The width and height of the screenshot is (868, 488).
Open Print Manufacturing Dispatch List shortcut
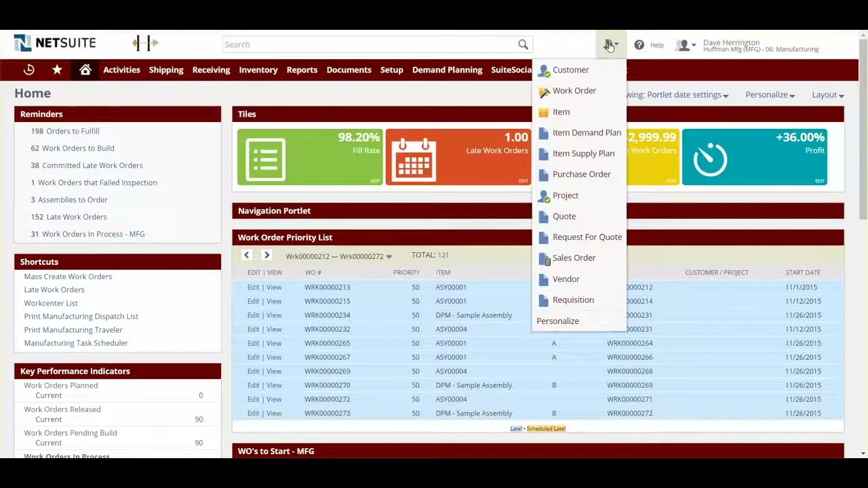click(81, 317)
